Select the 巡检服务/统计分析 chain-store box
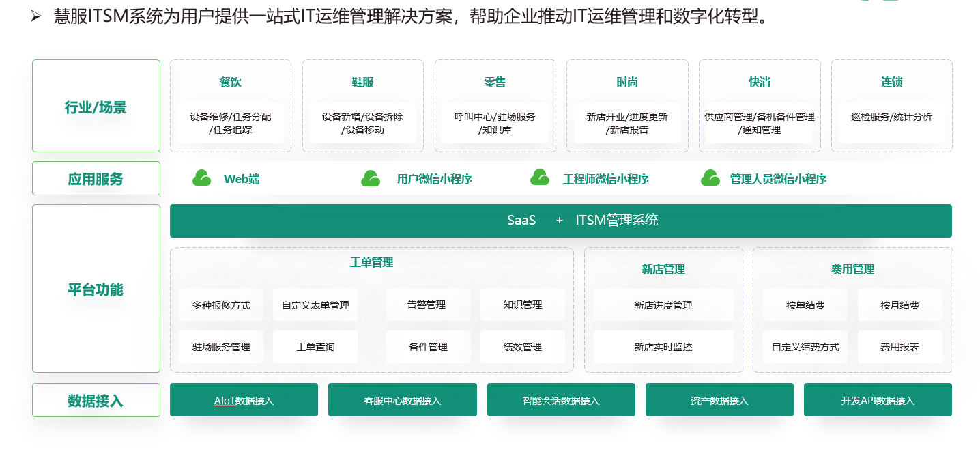The image size is (980, 452). click(891, 117)
